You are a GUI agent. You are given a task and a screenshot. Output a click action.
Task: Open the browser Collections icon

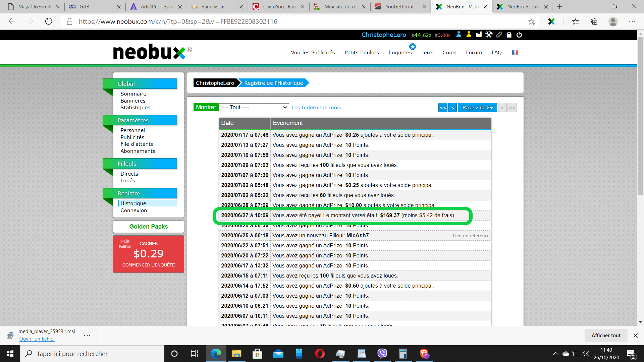pyautogui.click(x=594, y=21)
